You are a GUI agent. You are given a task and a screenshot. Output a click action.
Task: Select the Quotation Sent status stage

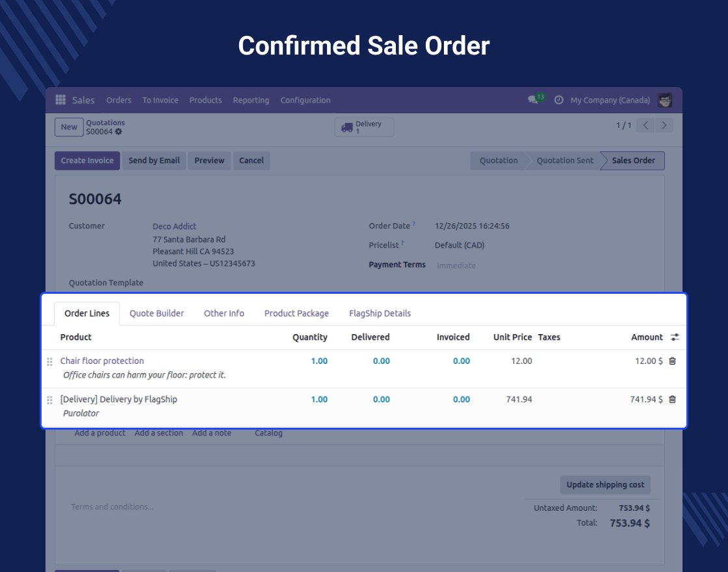pyautogui.click(x=565, y=161)
